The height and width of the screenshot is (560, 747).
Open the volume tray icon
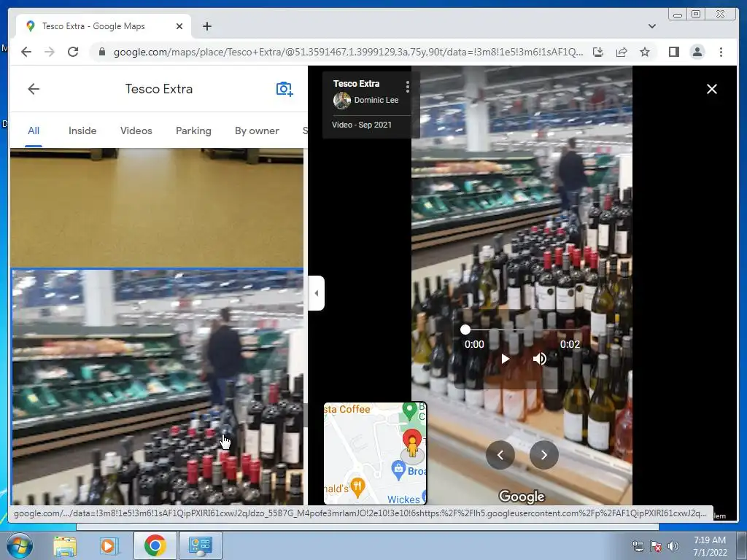click(673, 546)
